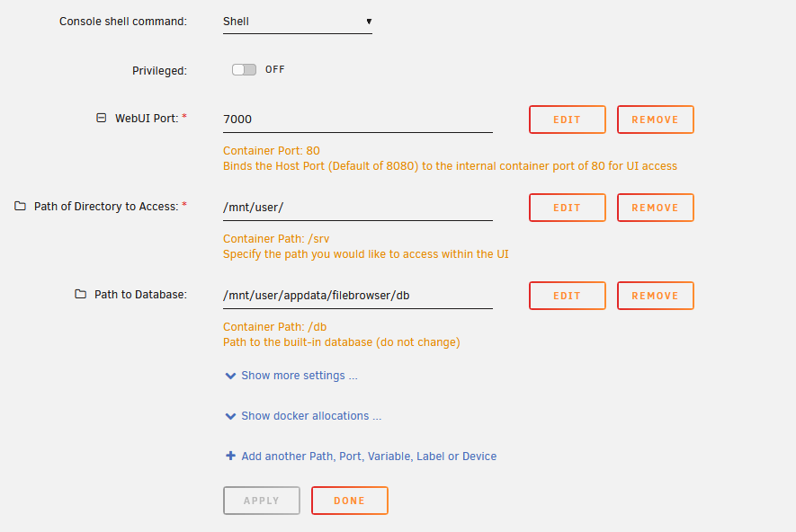This screenshot has height=532, width=796.
Task: Click the chevron icon next to Show more settings
Action: tap(230, 376)
